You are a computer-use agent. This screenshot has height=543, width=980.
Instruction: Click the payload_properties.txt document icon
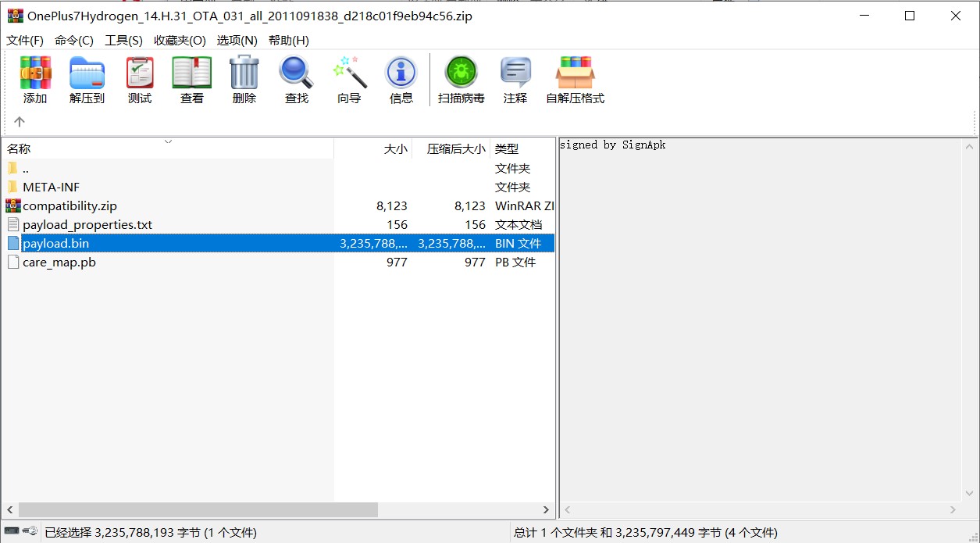point(12,224)
